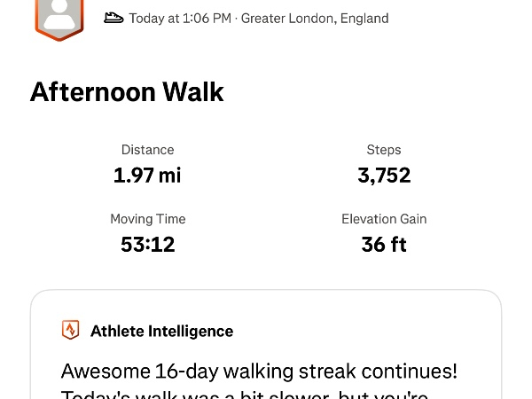The width and height of the screenshot is (532, 399).
Task: Click the Athlete Intelligence logo icon
Action: [x=70, y=331]
